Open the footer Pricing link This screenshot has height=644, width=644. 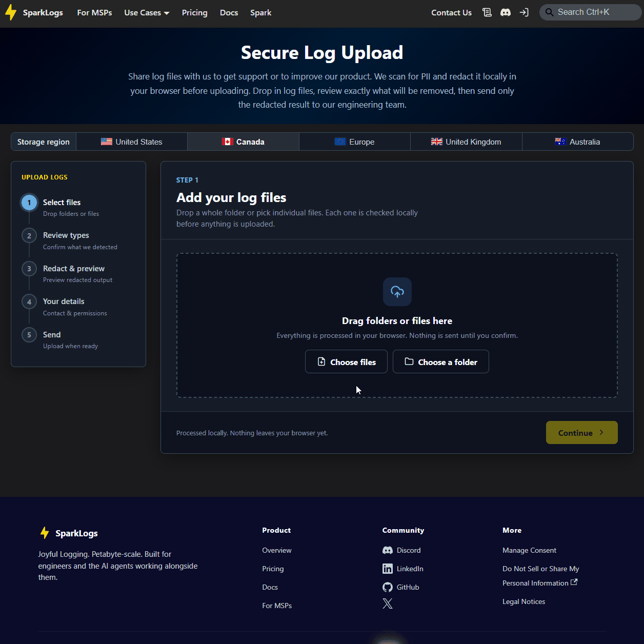(x=273, y=569)
